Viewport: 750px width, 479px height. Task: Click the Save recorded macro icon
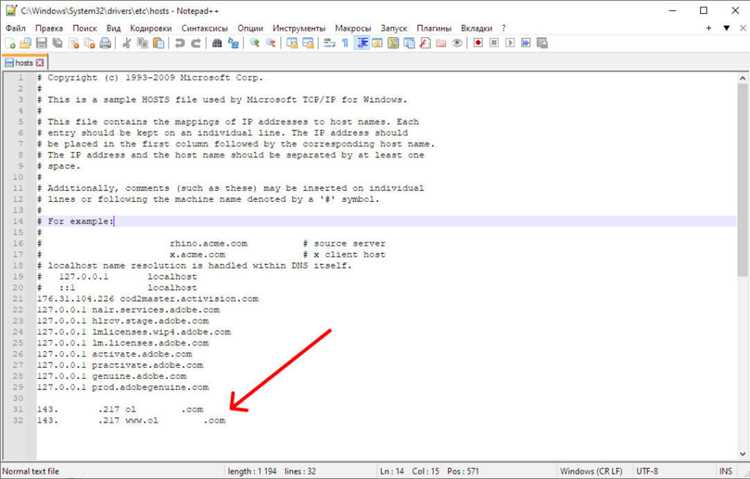[542, 43]
